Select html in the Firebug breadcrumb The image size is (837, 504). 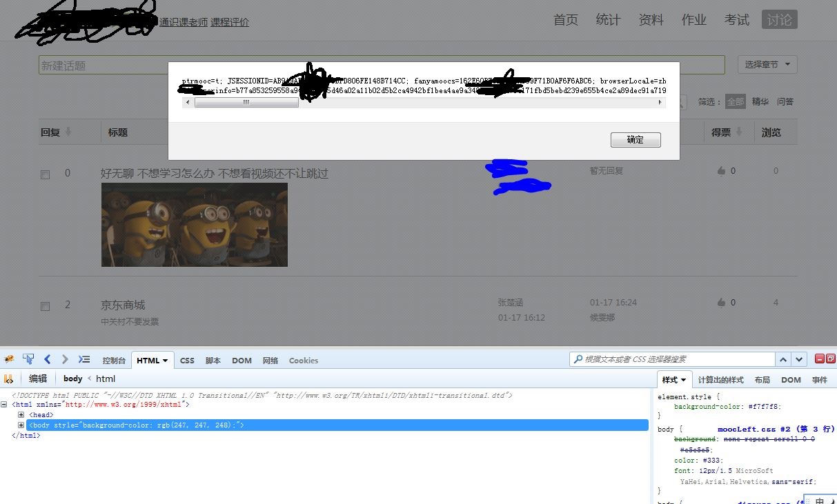pyautogui.click(x=106, y=379)
